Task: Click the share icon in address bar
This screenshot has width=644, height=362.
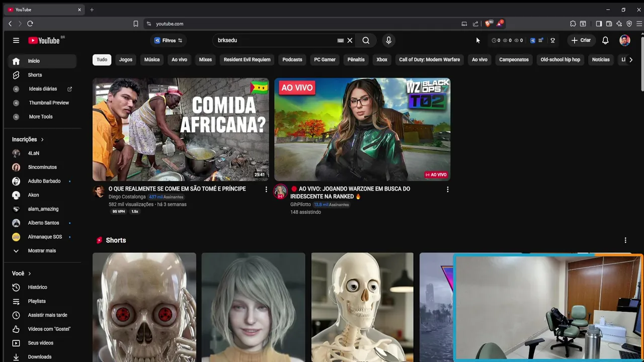Action: [x=475, y=24]
